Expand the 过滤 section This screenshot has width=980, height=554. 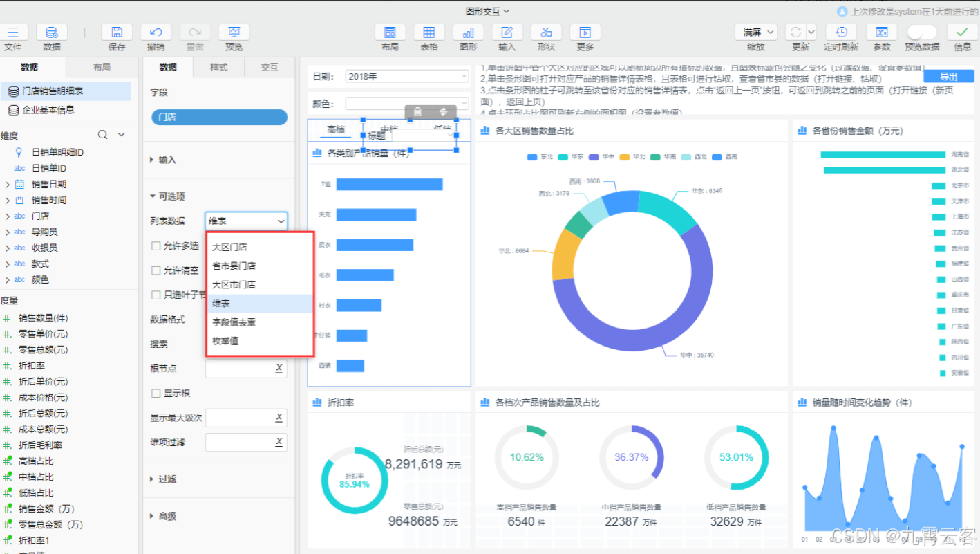point(163,479)
